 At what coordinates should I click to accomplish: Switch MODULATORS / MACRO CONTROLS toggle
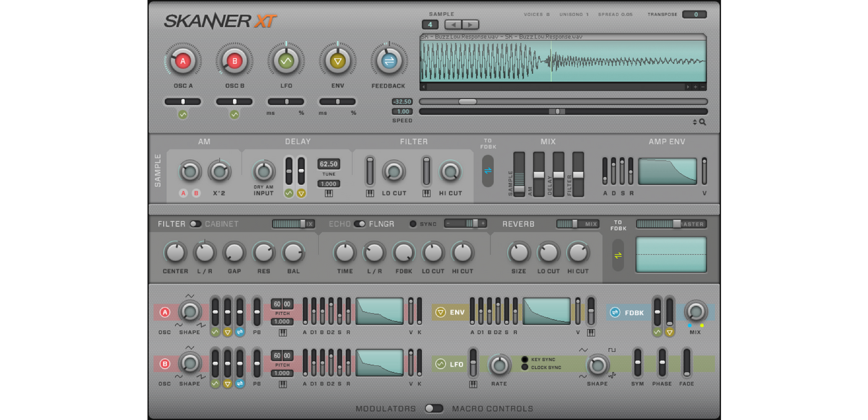click(434, 408)
